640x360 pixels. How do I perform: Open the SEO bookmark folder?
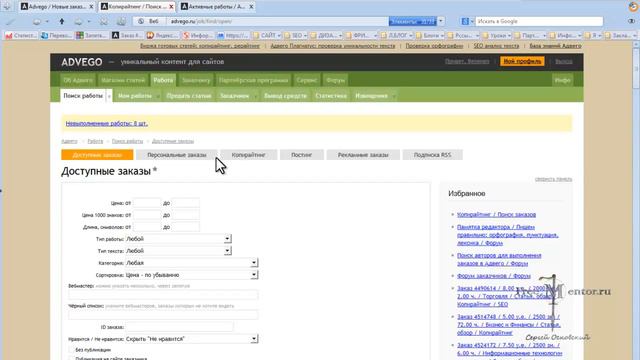click(296, 36)
